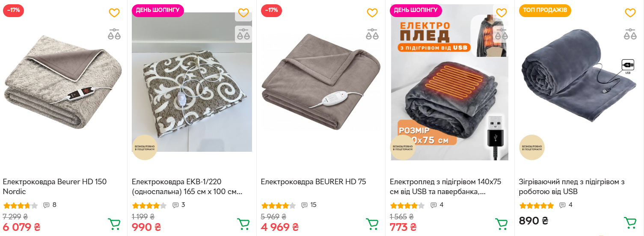Add EKB-1/220 blanket to comparison scales
Image resolution: width=644 pixels, height=236 pixels.
point(243,34)
